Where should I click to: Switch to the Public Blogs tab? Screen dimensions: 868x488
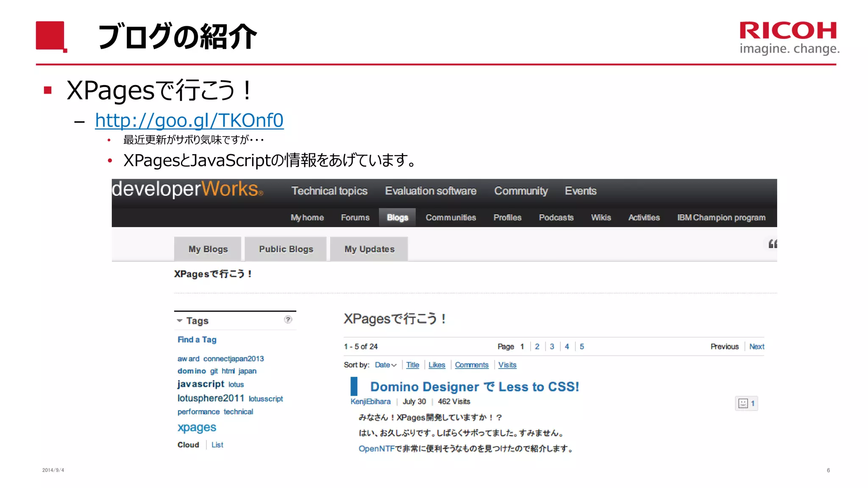click(286, 249)
